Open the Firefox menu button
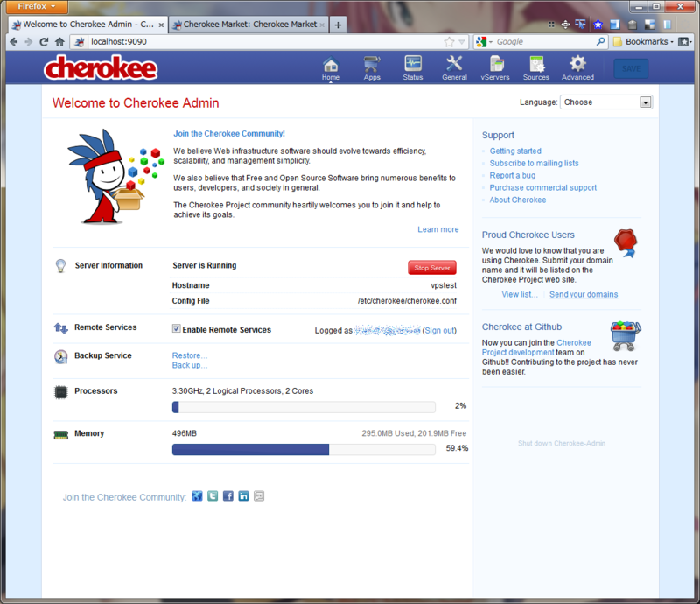Screen dimensions: 700x604 37,6
